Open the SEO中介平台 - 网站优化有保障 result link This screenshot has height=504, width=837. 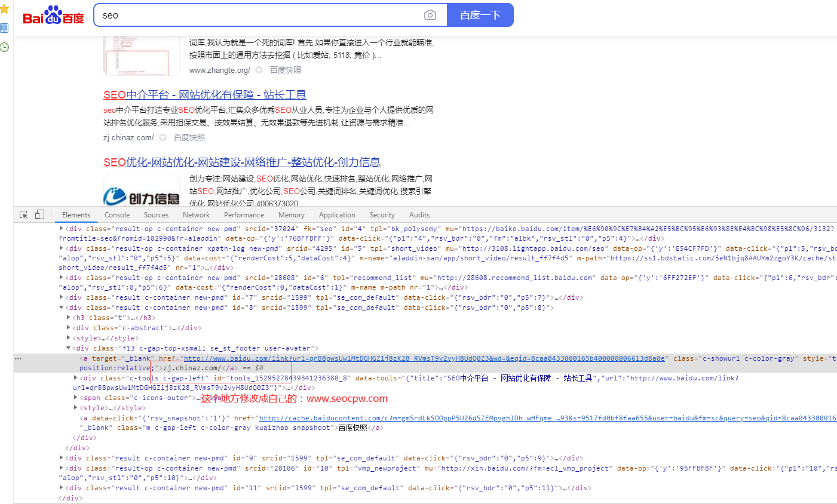coord(205,95)
